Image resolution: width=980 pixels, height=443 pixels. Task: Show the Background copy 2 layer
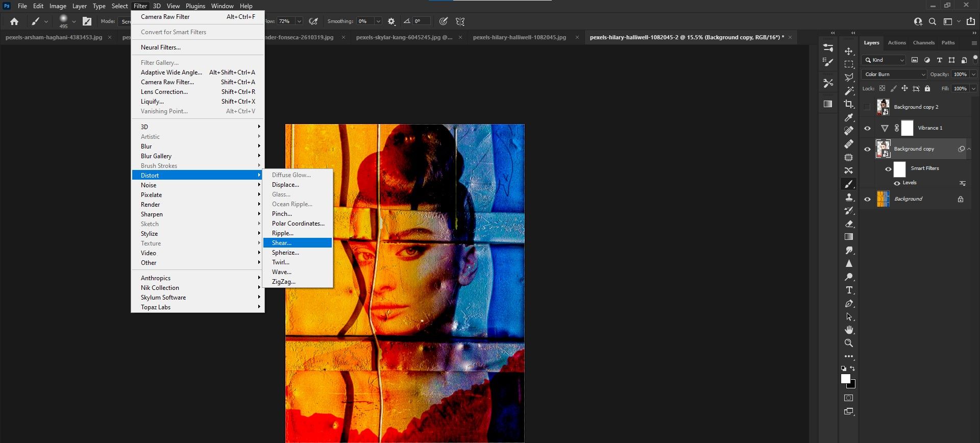[x=867, y=107]
